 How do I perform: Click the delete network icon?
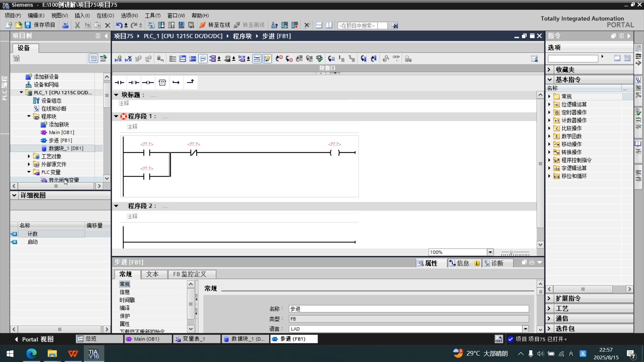pyautogui.click(x=128, y=59)
